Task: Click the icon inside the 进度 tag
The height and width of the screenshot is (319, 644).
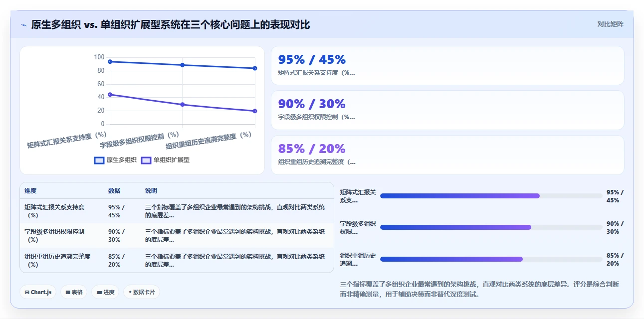Action: pos(99,293)
